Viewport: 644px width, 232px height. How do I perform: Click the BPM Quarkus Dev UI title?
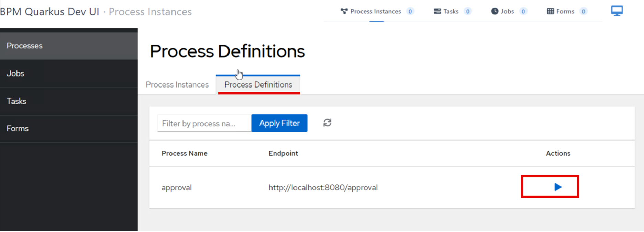(49, 12)
